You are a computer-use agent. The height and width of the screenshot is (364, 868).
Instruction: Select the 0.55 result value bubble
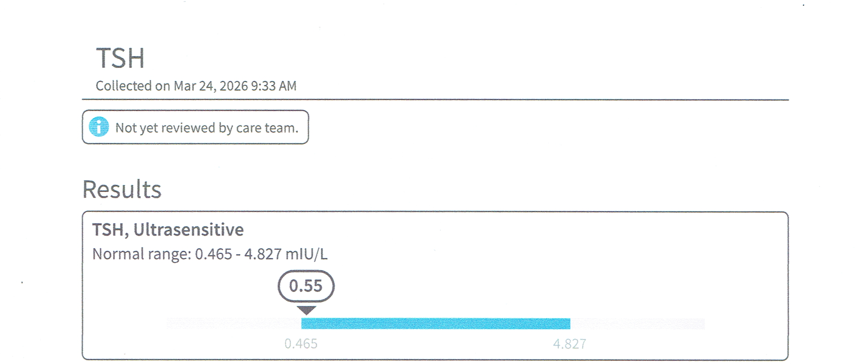[306, 286]
